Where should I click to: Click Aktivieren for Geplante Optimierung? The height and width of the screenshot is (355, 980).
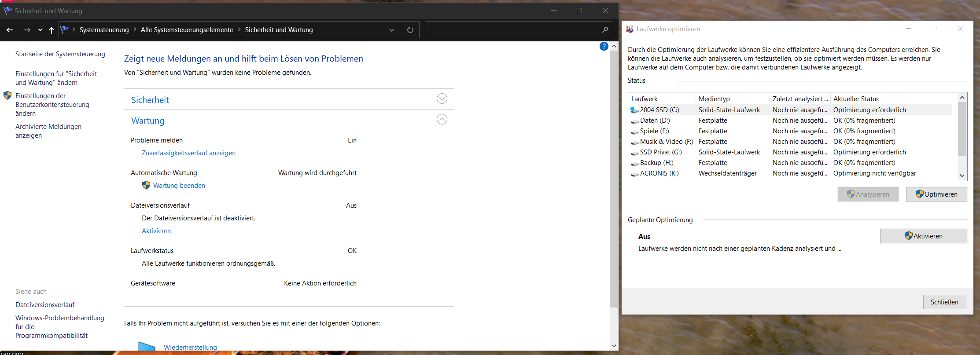(x=923, y=236)
